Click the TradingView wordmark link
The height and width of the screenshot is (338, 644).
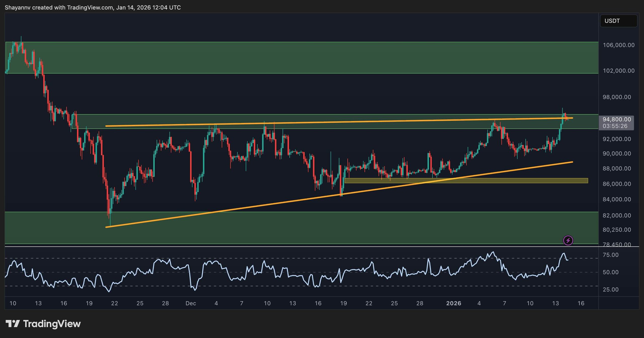click(x=52, y=324)
